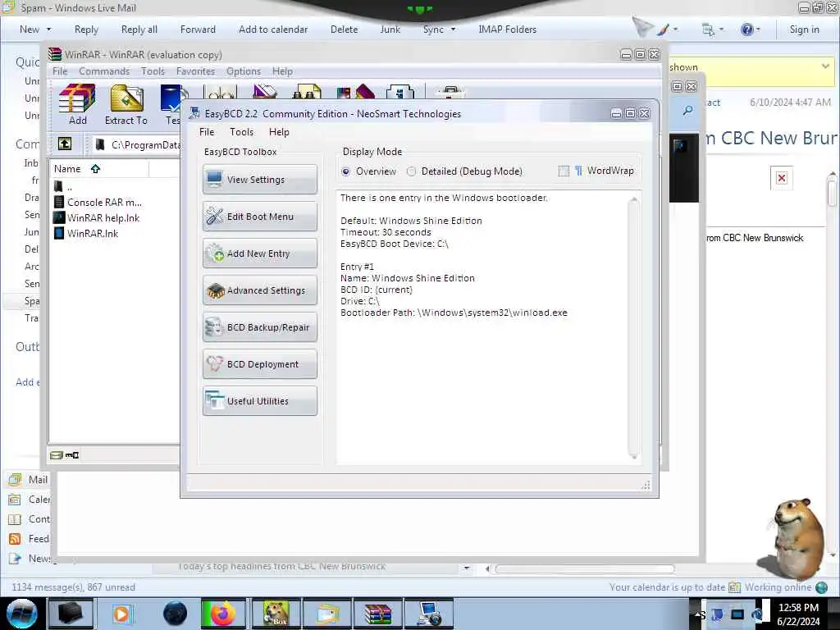This screenshot has height=630, width=840.
Task: Click EasyBCD output pane vertical scrollbar
Action: [x=634, y=327]
